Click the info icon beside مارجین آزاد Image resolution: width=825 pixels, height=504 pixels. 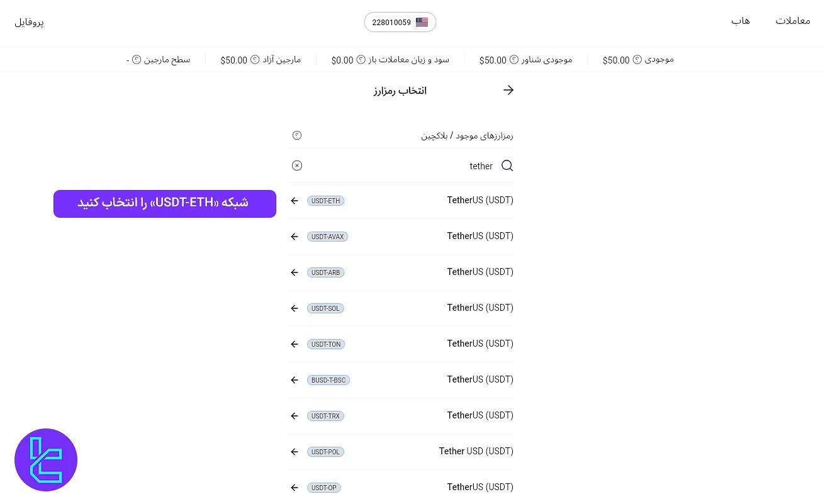[254, 59]
